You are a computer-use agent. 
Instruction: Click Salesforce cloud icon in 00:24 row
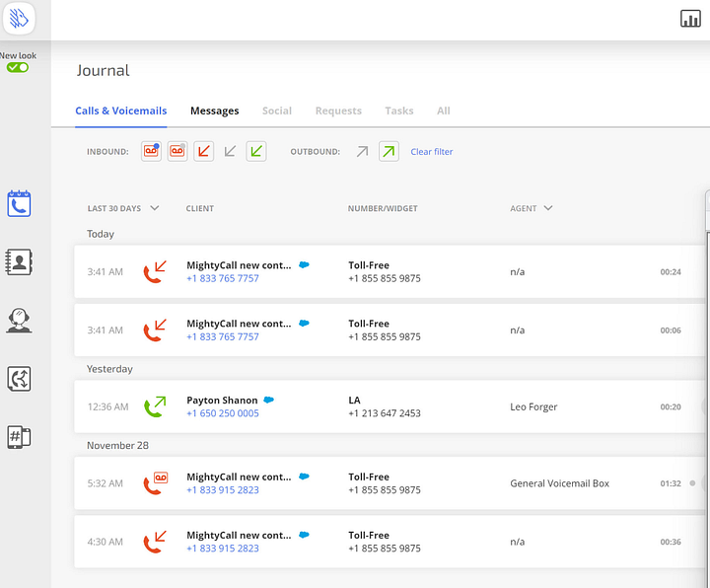(305, 264)
